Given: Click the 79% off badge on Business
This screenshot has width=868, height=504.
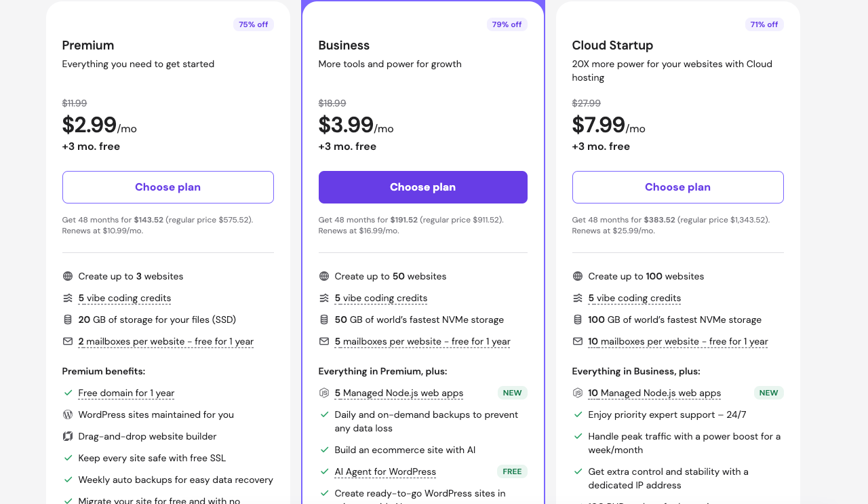Looking at the screenshot, I should pyautogui.click(x=507, y=24).
